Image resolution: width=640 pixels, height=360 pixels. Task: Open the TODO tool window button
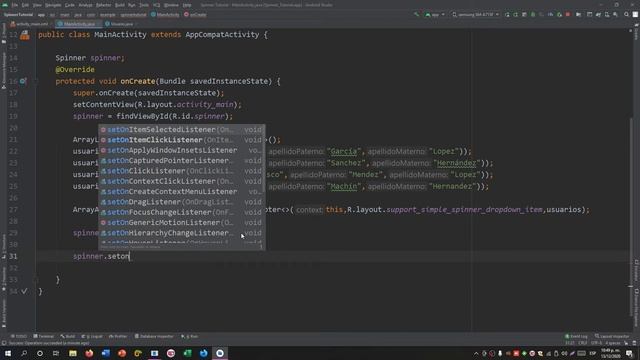19,336
